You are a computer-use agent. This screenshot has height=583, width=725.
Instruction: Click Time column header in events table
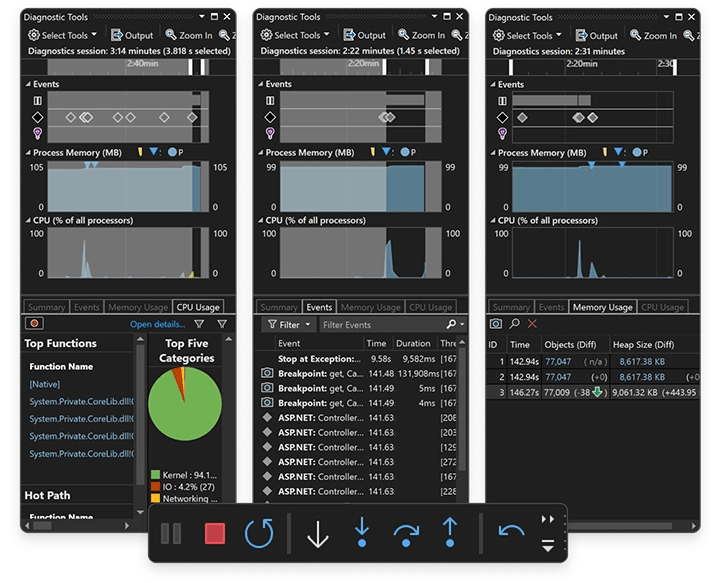point(376,344)
